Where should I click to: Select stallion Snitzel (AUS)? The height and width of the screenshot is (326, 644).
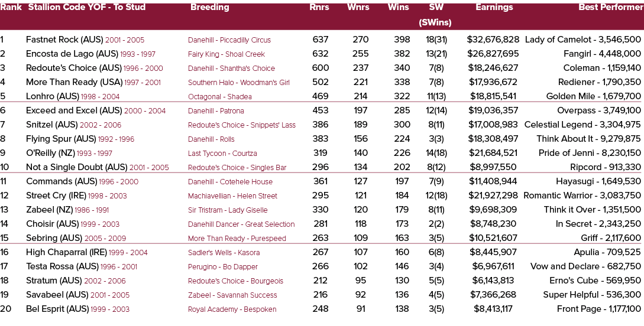point(52,125)
